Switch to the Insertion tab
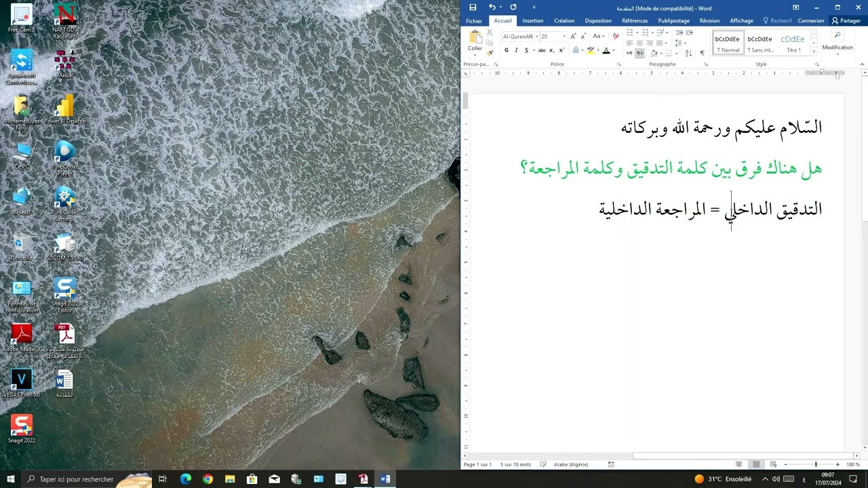This screenshot has width=868, height=488. [x=532, y=21]
